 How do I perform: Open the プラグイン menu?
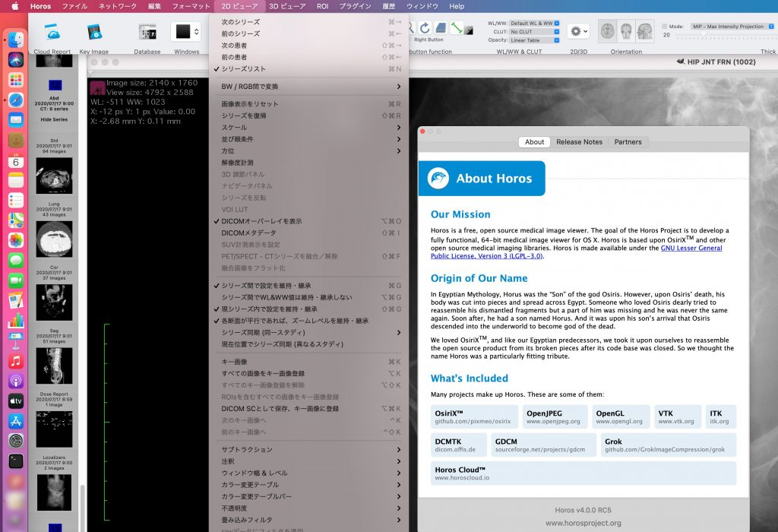pyautogui.click(x=356, y=6)
